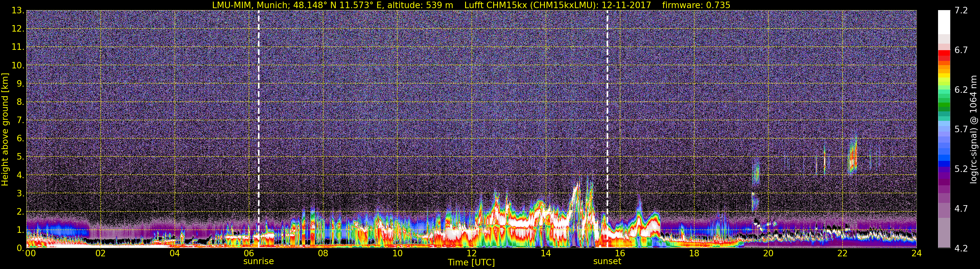980x269 pixels.
Task: Click the white dashed sunrise marker line
Action: (x=259, y=130)
